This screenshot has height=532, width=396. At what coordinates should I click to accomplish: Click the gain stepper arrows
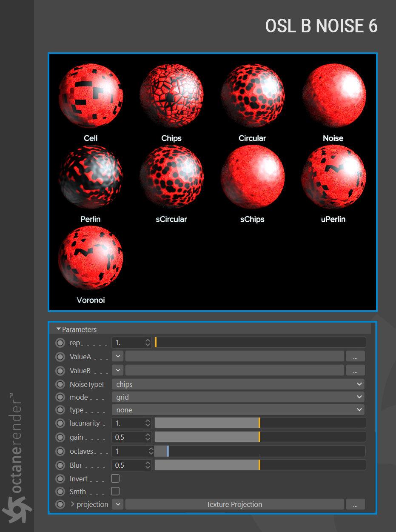[x=148, y=437]
